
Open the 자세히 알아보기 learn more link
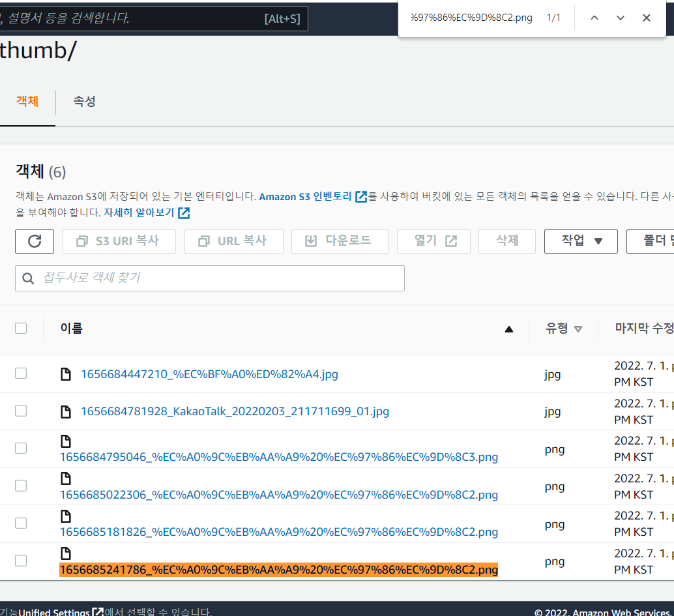(139, 213)
